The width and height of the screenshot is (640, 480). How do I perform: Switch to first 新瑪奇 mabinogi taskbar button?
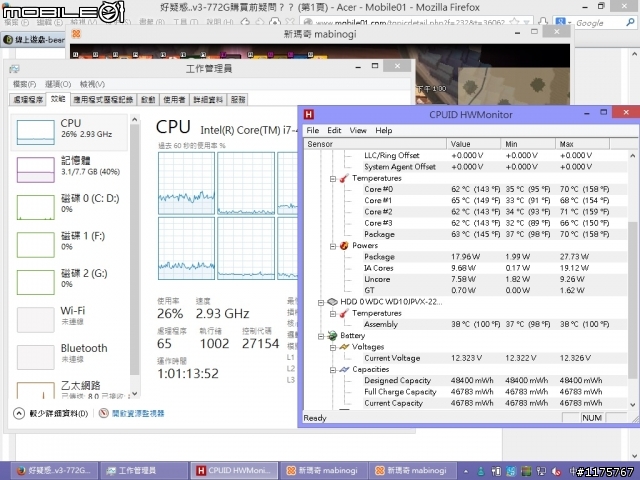(324, 471)
